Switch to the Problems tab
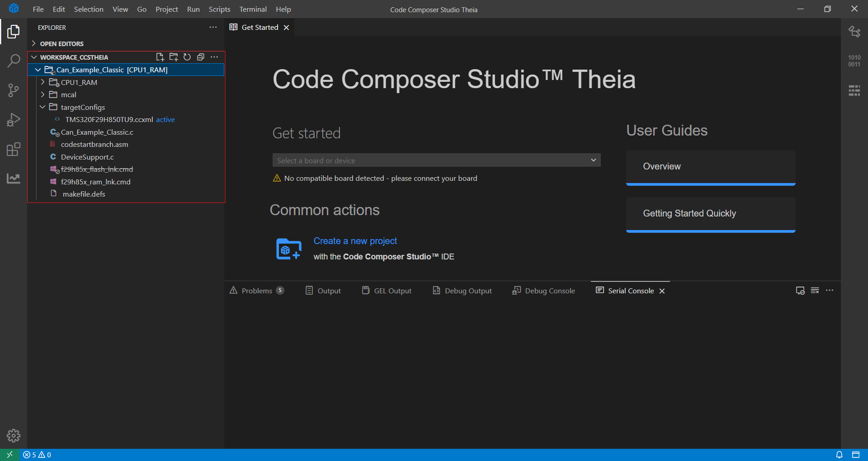The height and width of the screenshot is (461, 868). (x=257, y=291)
